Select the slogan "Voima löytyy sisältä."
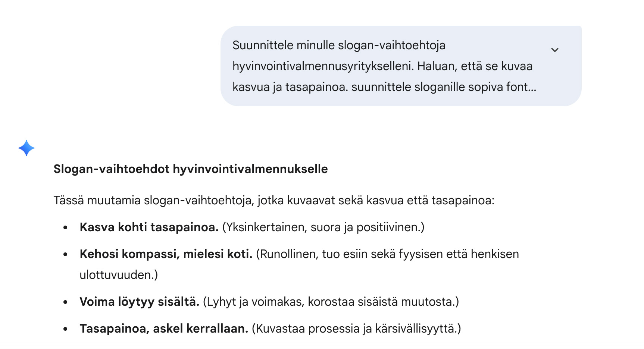Viewport: 644px width, 349px height. click(x=140, y=302)
